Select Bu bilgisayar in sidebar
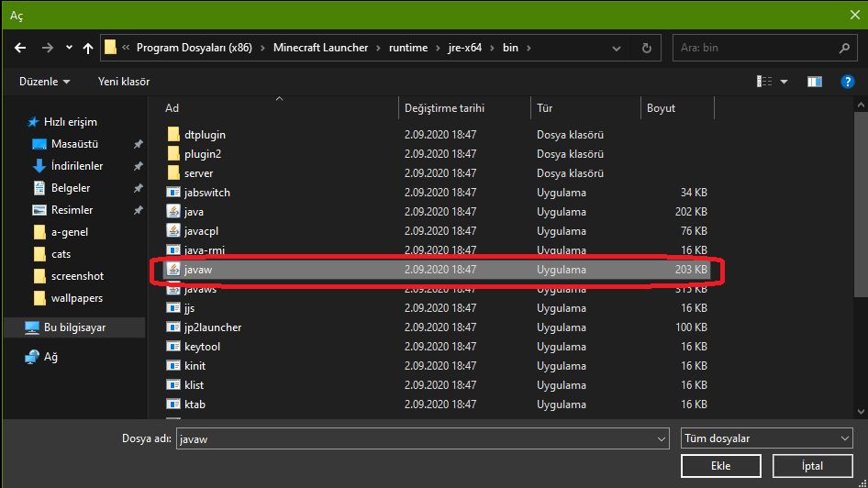The width and height of the screenshot is (868, 488). point(74,327)
